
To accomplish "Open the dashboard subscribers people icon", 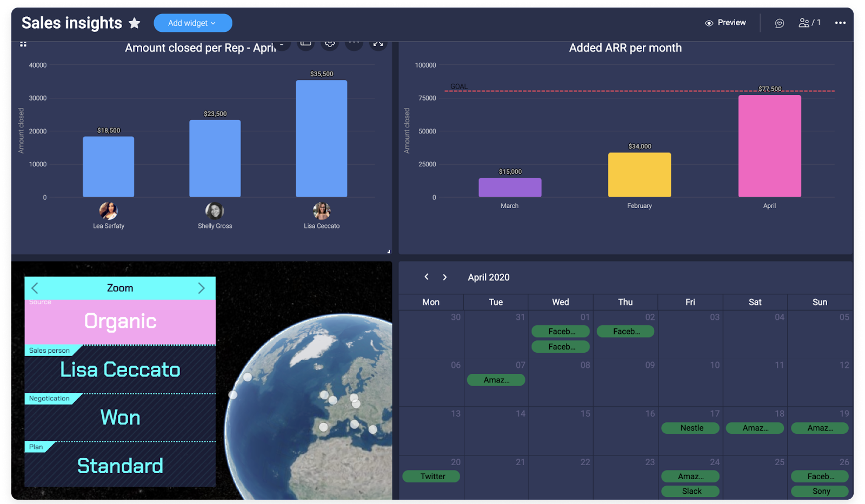I will pyautogui.click(x=809, y=23).
